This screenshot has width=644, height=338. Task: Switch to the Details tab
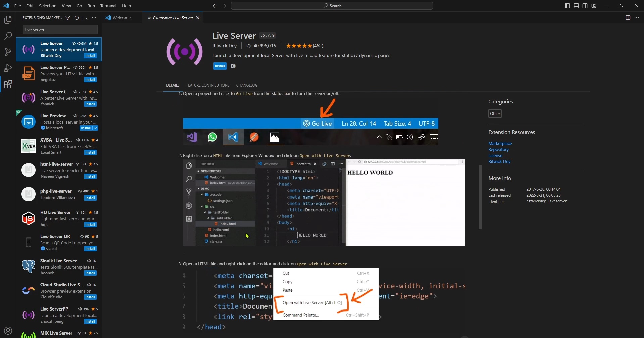173,85
